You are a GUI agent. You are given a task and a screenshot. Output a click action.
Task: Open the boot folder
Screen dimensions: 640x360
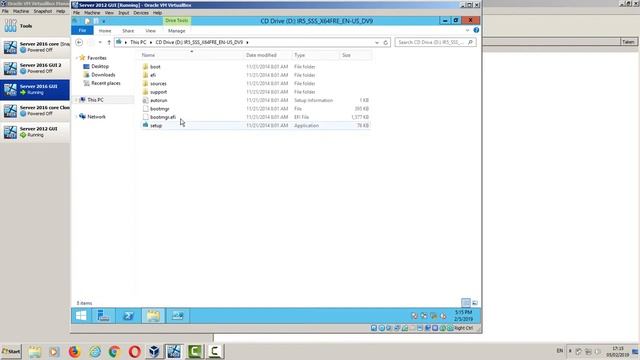click(x=155, y=67)
